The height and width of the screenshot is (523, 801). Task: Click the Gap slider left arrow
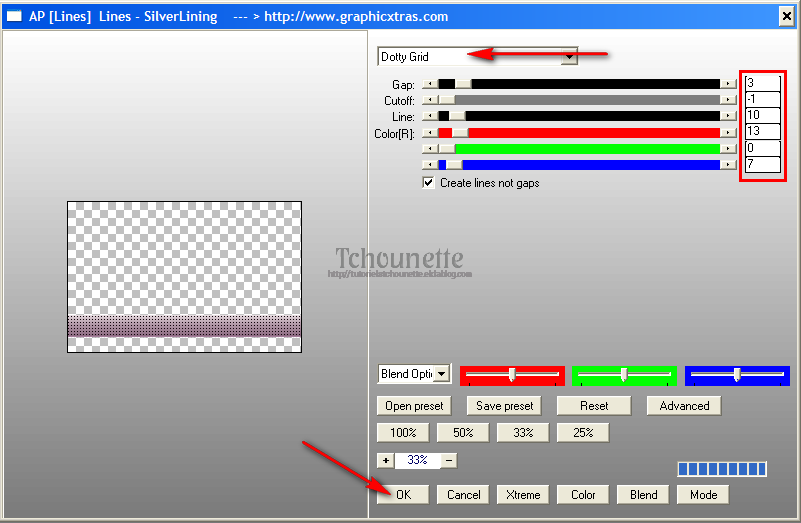[x=429, y=85]
